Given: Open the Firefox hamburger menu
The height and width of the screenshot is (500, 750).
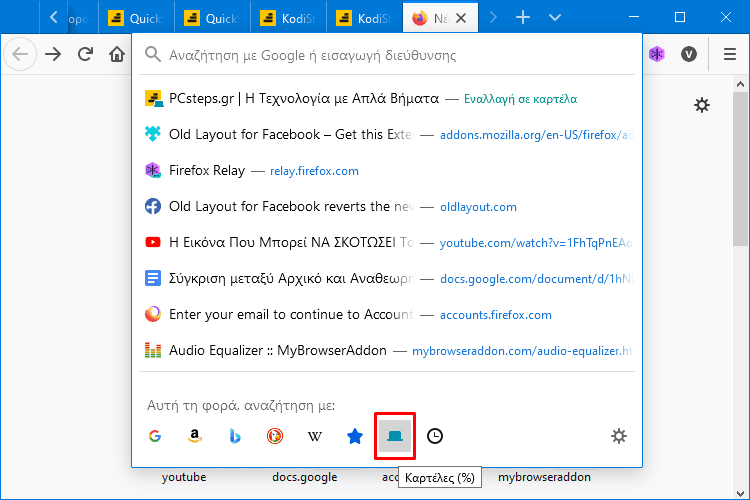Looking at the screenshot, I should pos(730,55).
